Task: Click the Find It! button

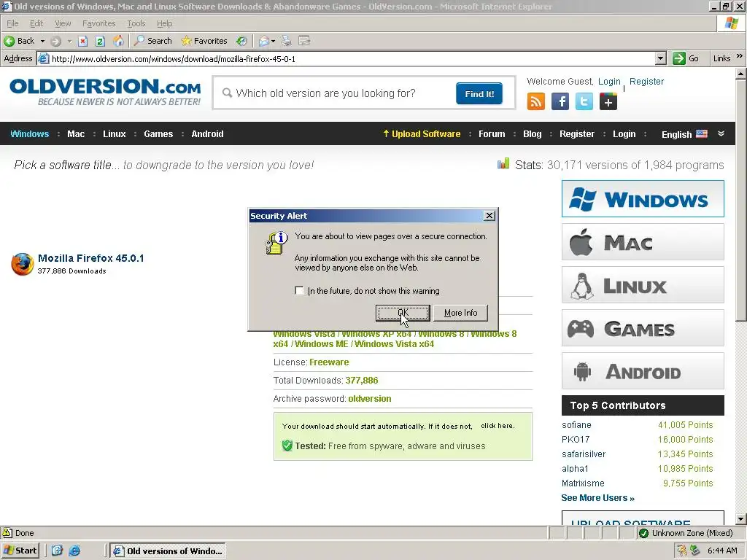Action: [x=479, y=93]
